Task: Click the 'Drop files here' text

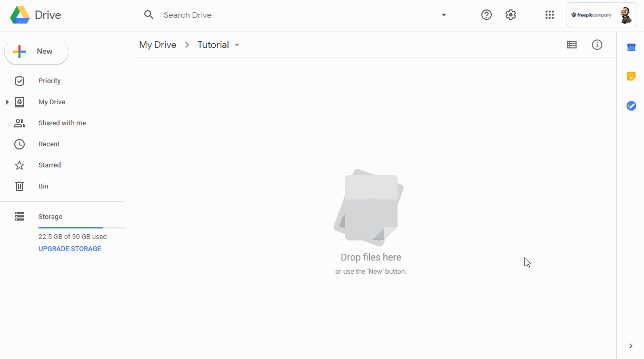Action: (371, 257)
